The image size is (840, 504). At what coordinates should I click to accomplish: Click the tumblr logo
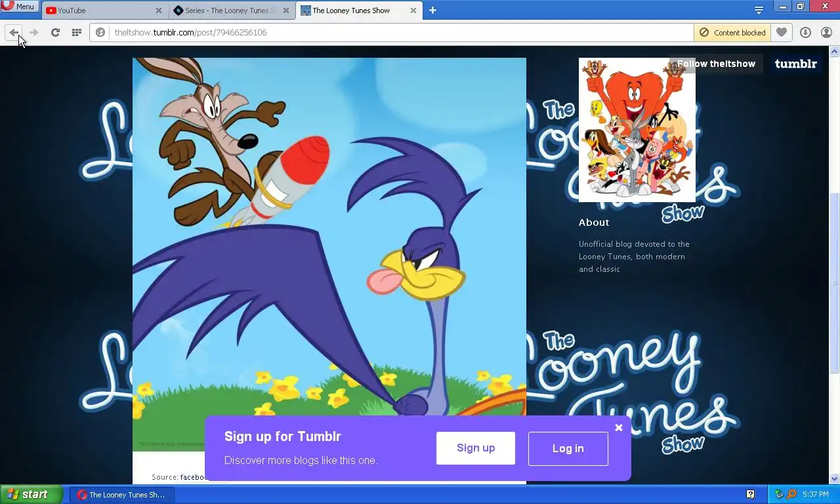[x=795, y=64]
